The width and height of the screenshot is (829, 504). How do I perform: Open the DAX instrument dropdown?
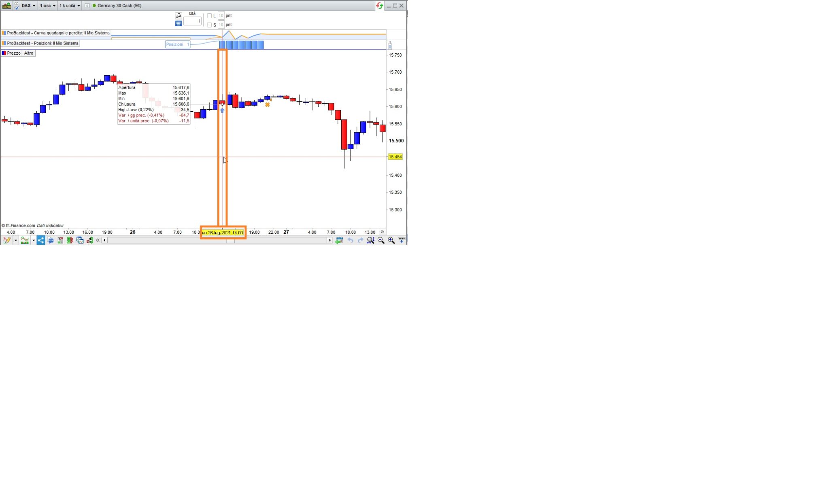coord(28,6)
